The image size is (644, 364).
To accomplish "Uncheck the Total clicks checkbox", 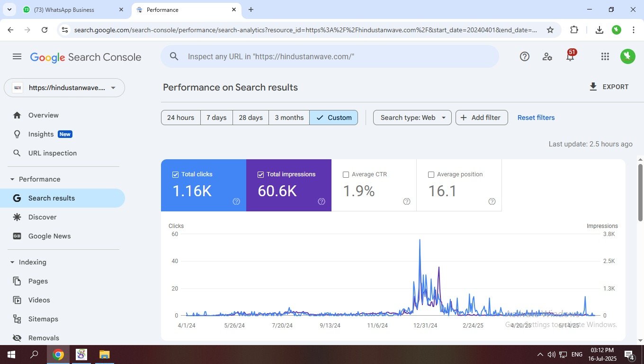I will (x=175, y=174).
